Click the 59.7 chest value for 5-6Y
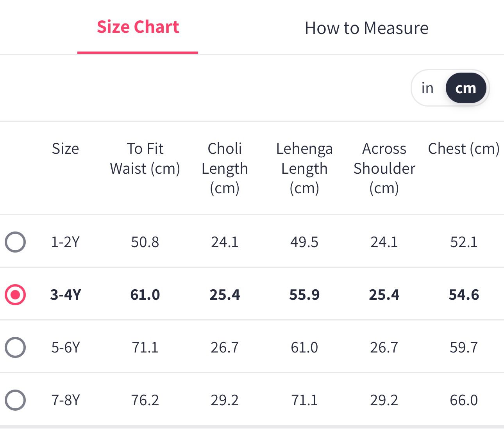Viewport: 504px width, 429px height. click(464, 347)
